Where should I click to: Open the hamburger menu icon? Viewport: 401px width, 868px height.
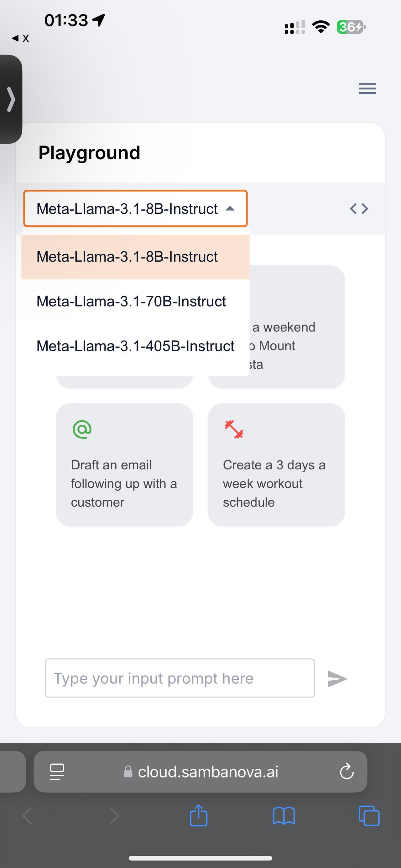tap(367, 88)
